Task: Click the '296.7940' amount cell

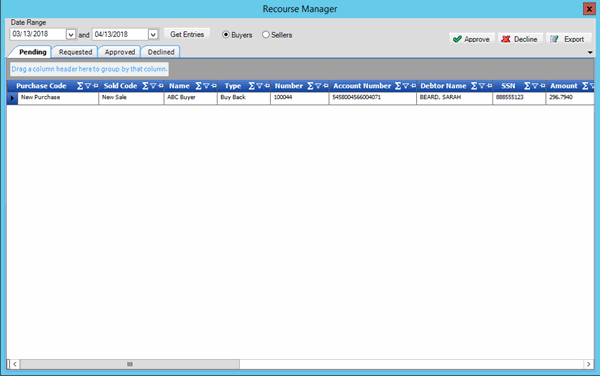Action: pyautogui.click(x=570, y=98)
